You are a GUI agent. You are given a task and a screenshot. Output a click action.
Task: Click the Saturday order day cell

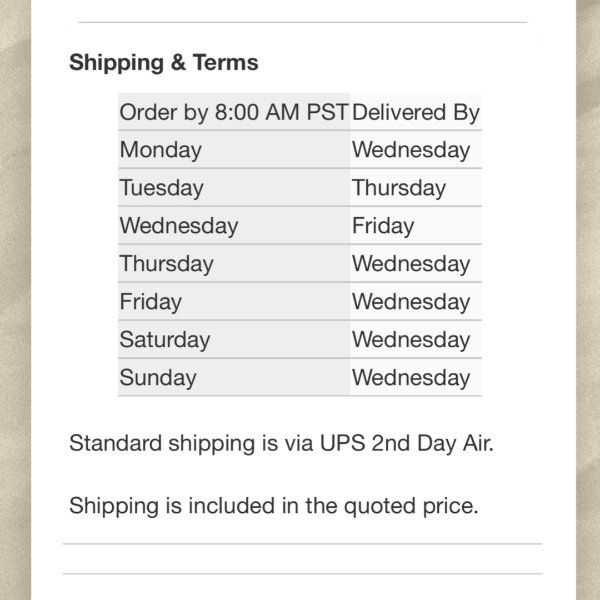[x=234, y=339]
